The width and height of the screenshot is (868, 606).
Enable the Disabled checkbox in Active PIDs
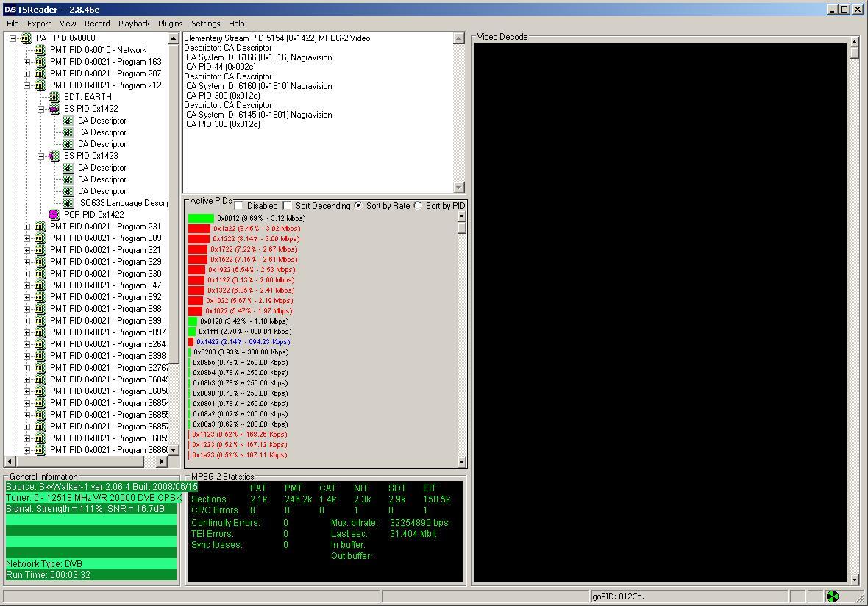pos(238,206)
